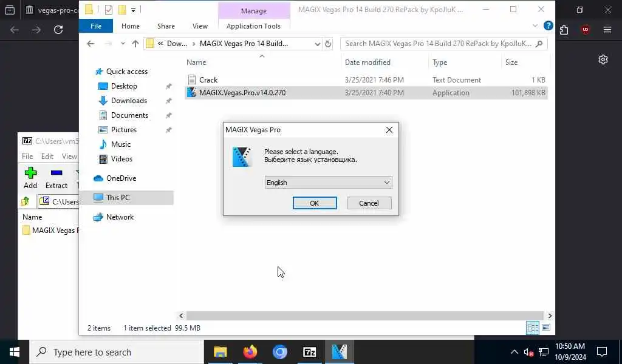Viewport: 622px width, 364px height.
Task: Open the View ribbon tab
Action: click(200, 26)
